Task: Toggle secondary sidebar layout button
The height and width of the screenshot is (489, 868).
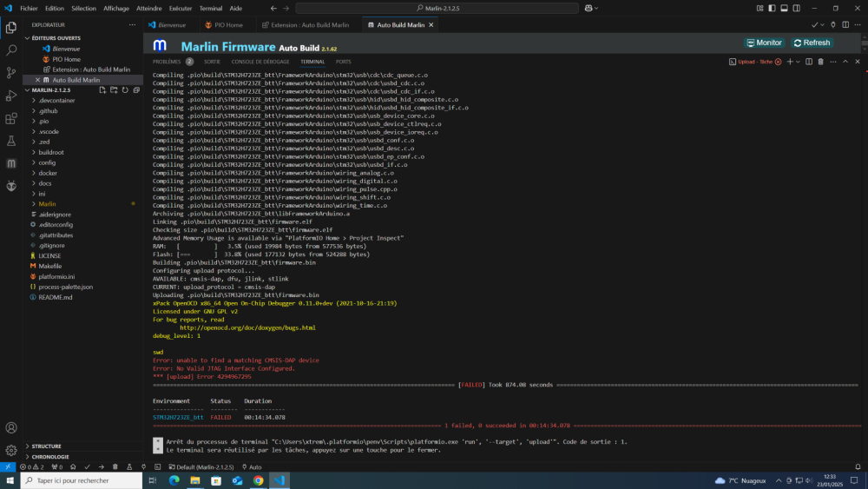Action: [796, 9]
